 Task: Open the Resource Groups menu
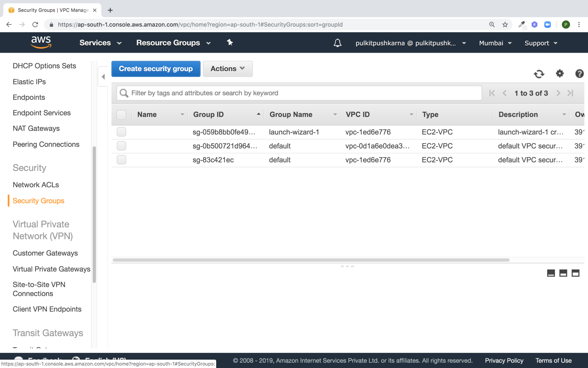click(173, 43)
